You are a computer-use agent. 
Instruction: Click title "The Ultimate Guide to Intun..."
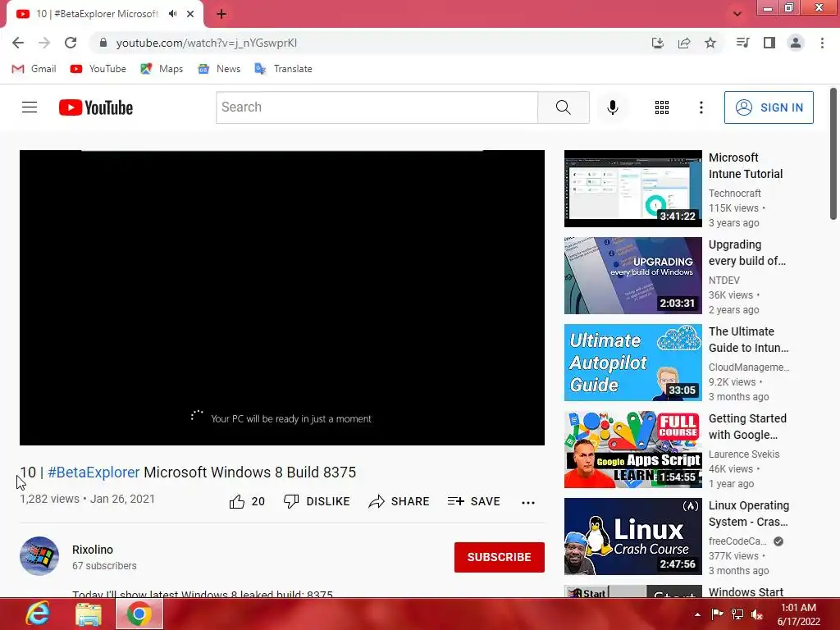pyautogui.click(x=749, y=340)
